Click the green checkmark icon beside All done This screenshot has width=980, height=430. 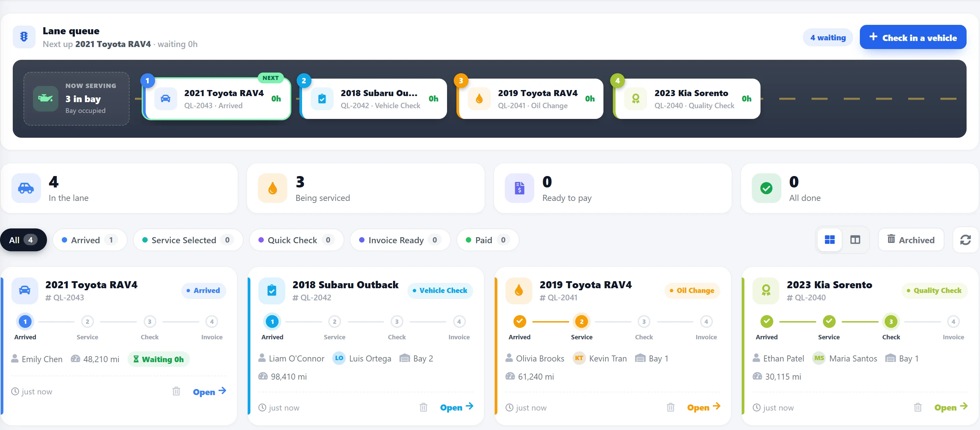click(x=766, y=188)
